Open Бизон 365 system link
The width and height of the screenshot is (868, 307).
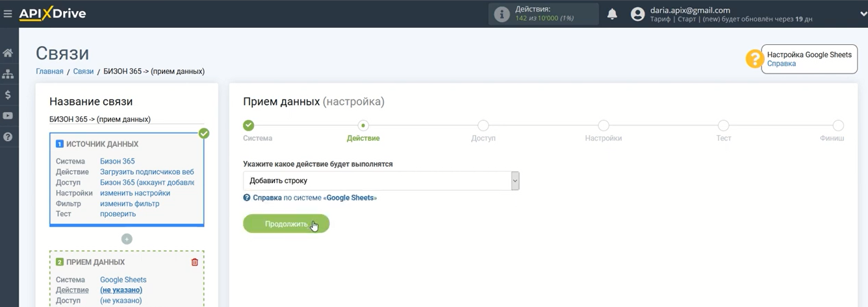[117, 162]
